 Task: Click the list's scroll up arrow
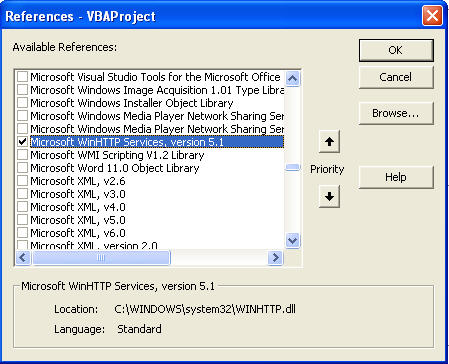point(292,78)
